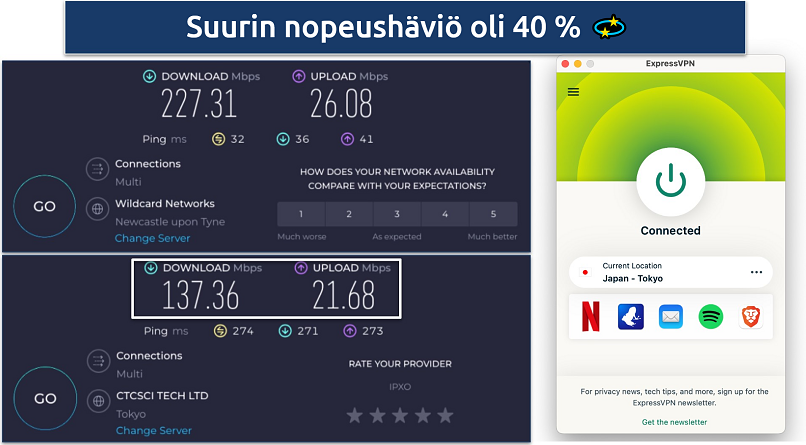Click the download arrow icon beside 137.36
The width and height of the screenshot is (806, 445).
[x=151, y=268]
